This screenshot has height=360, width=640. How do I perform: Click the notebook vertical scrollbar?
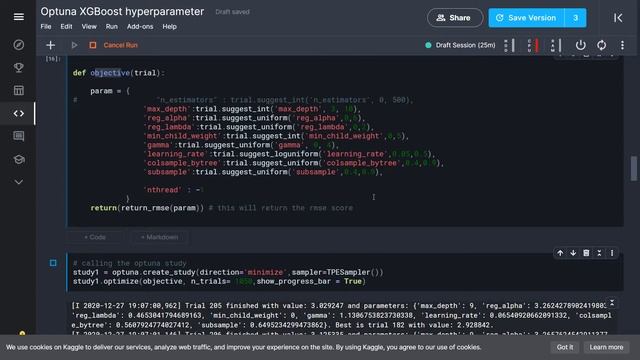point(633,168)
